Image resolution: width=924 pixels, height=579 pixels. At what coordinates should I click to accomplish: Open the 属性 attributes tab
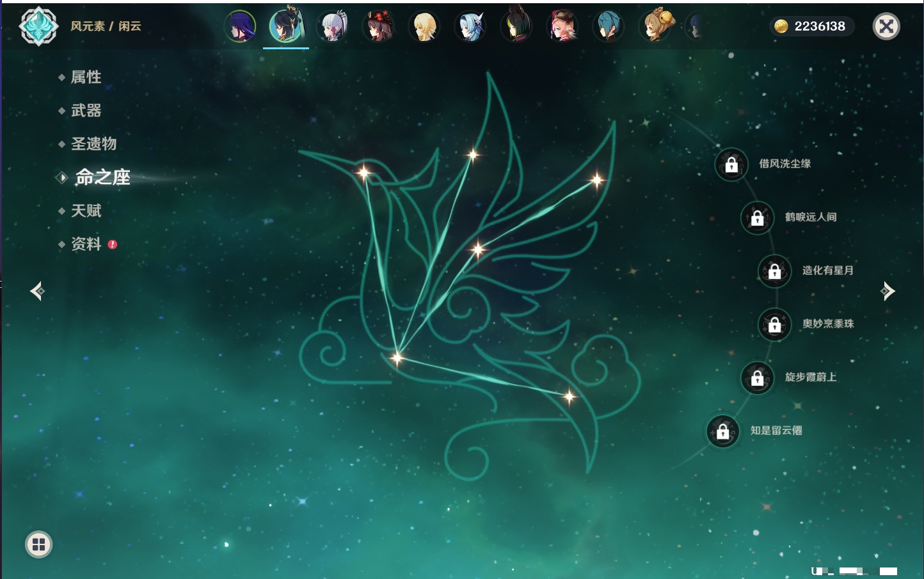(86, 77)
